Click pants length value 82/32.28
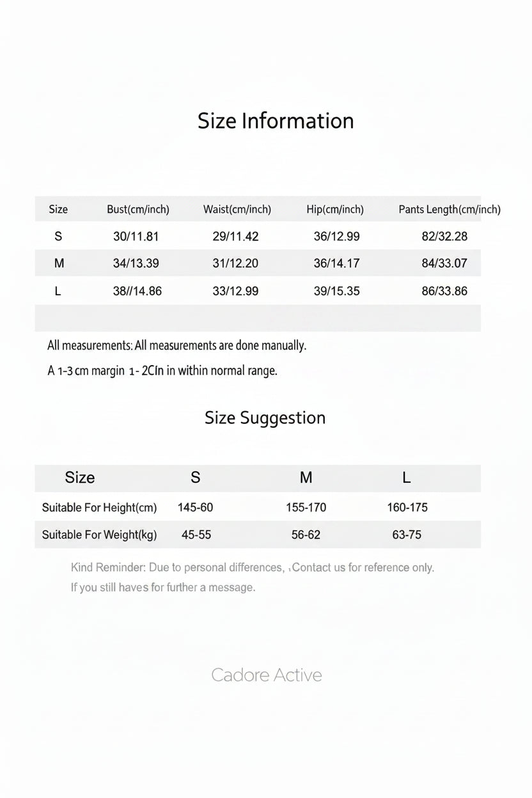 (x=444, y=237)
